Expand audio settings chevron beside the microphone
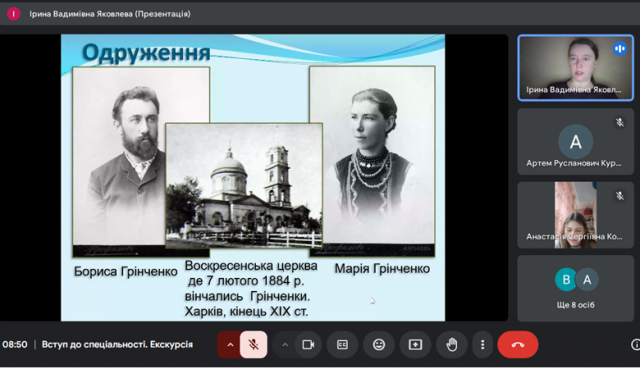The width and height of the screenshot is (640, 369). pyautogui.click(x=230, y=345)
